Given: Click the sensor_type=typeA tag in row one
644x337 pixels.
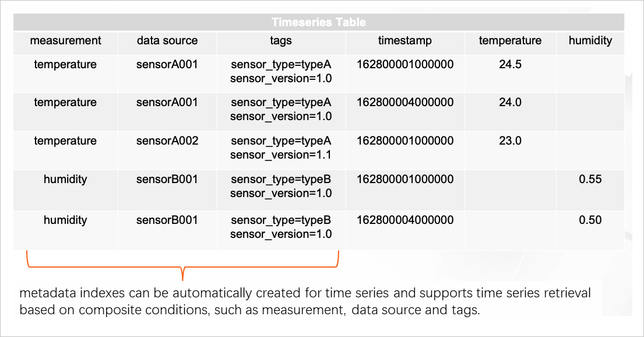Looking at the screenshot, I should 281,64.
